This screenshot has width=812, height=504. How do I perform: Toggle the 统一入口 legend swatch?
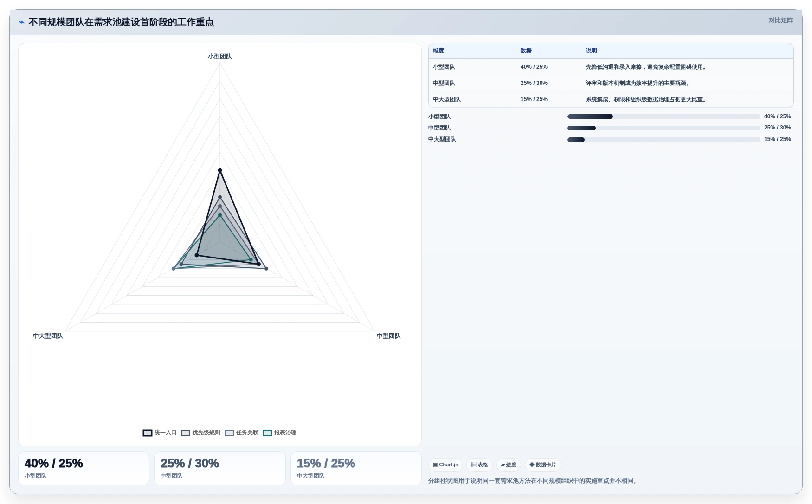coord(148,433)
